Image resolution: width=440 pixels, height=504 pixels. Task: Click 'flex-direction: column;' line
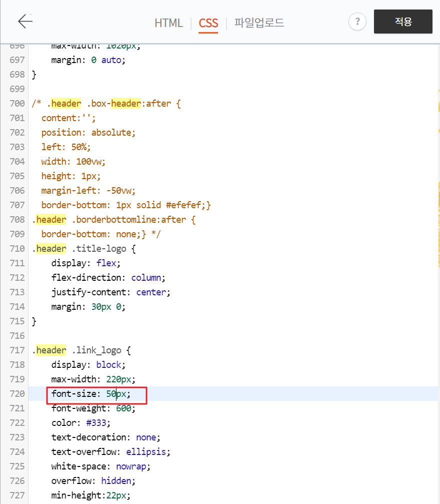(108, 278)
